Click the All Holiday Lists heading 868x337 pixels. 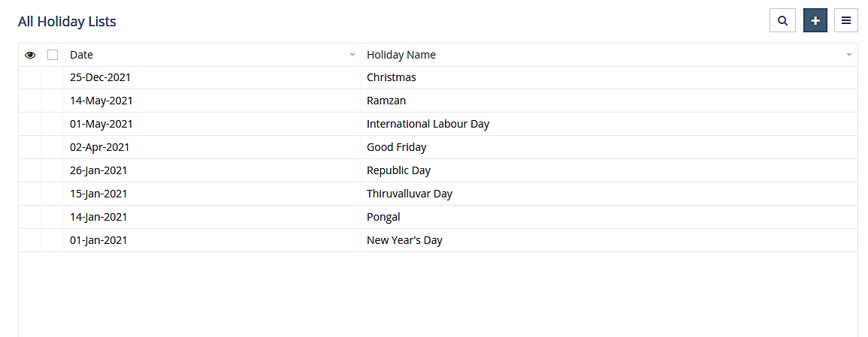(x=67, y=22)
